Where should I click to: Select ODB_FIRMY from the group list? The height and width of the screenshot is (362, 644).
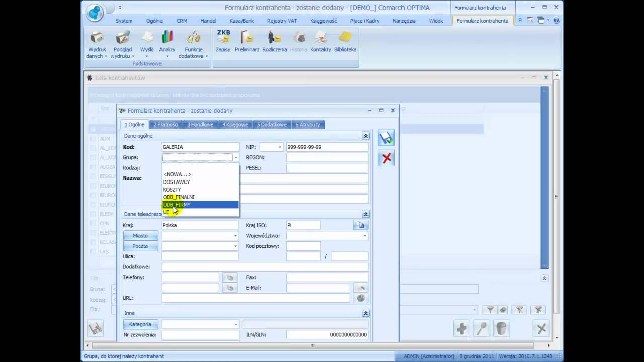tap(200, 205)
